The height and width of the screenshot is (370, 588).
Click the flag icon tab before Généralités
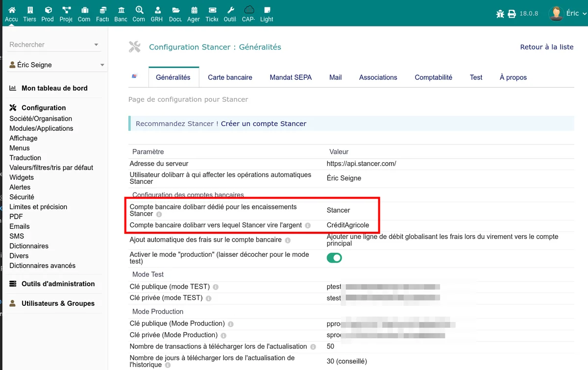[x=135, y=76]
